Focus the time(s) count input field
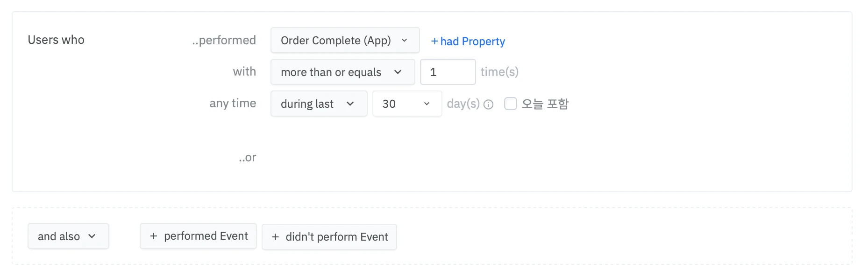The height and width of the screenshot is (277, 868). 447,72
